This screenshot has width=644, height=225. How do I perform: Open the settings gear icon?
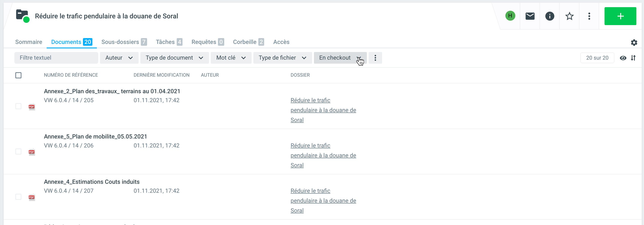point(634,42)
